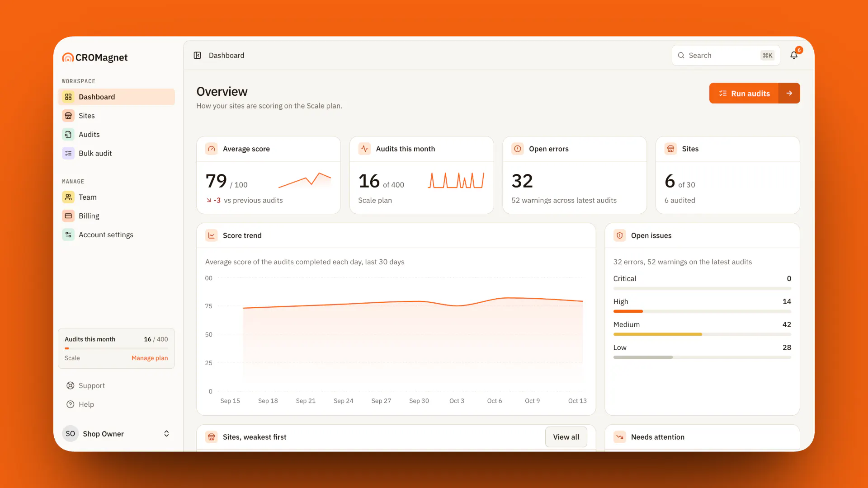Click the Support lifebuoy icon
Image resolution: width=868 pixels, height=488 pixels.
71,385
